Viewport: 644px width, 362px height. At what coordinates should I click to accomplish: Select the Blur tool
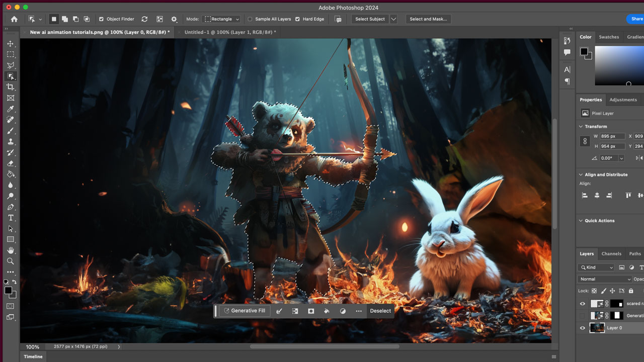coord(10,185)
